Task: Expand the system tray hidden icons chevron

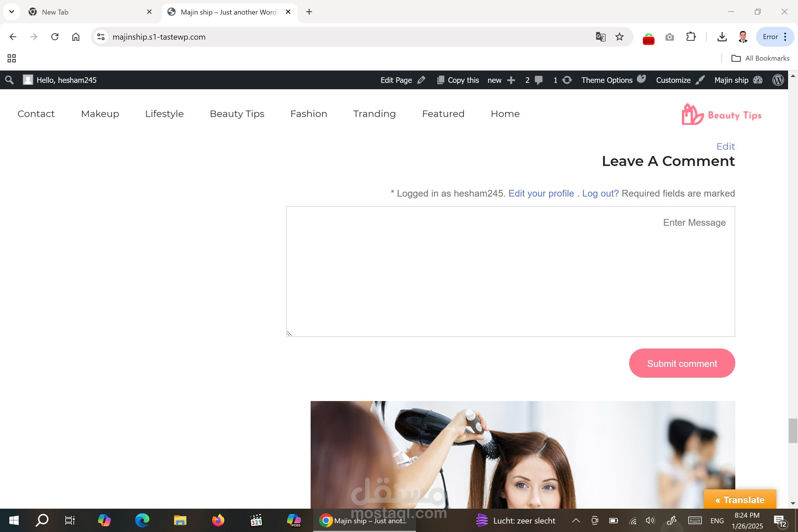Action: (x=576, y=520)
